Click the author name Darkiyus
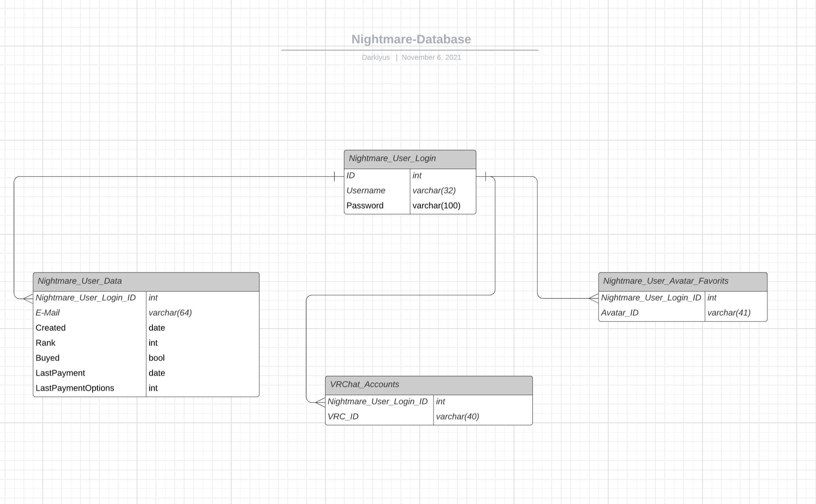Screen dimensions: 816x504 (376, 58)
